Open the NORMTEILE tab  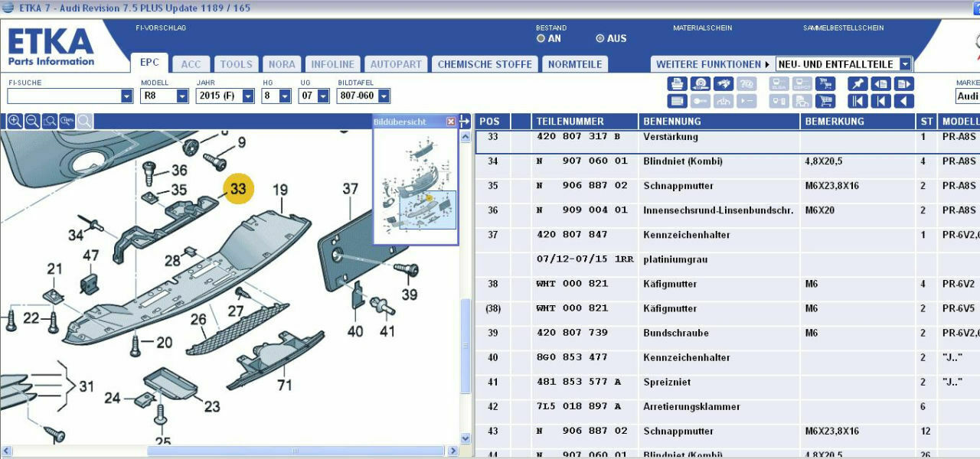[x=575, y=64]
